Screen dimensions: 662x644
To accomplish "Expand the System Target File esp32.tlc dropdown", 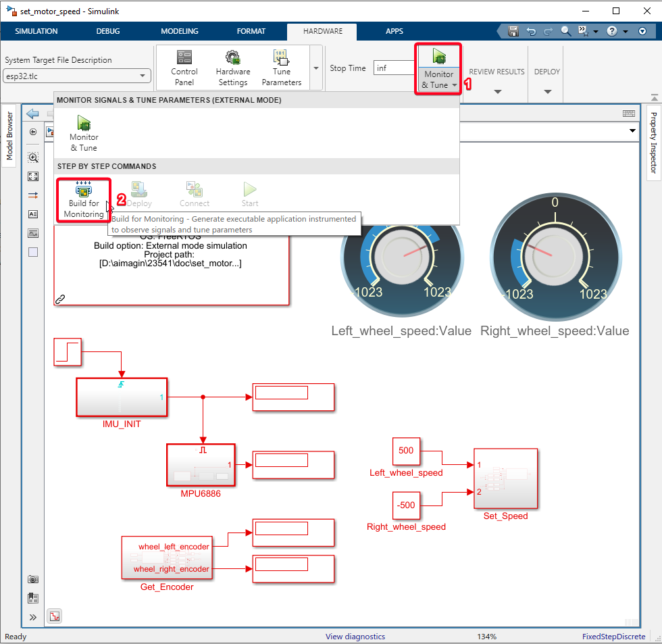I will [76, 76].
